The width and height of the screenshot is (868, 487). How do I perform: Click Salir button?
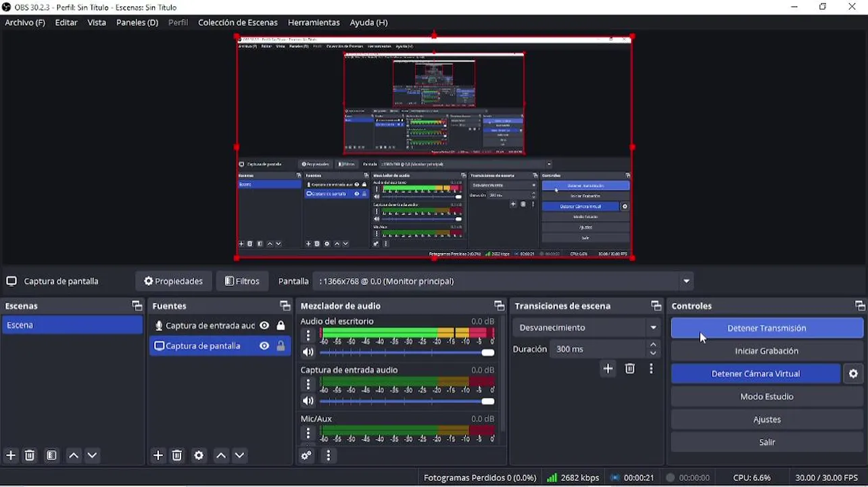tap(767, 442)
